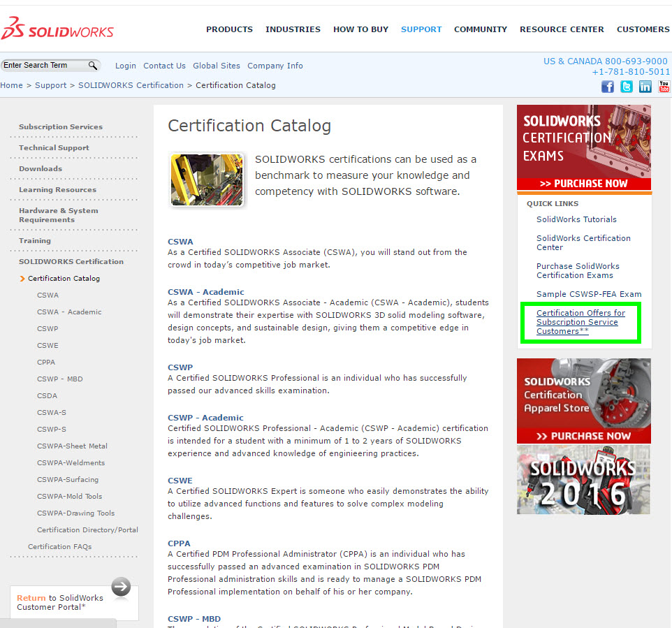
Task: Open the HOW TO BUY menu
Action: [x=361, y=29]
